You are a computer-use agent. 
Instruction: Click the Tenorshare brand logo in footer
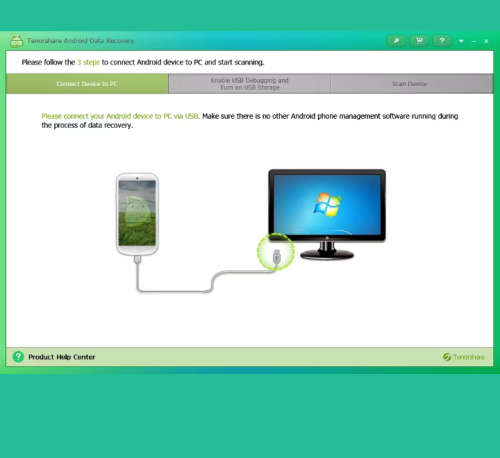tap(464, 357)
